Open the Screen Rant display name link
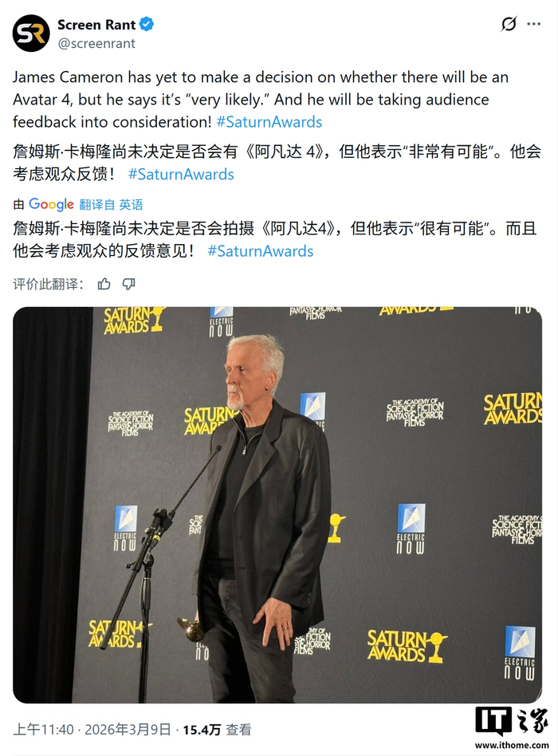558x756 pixels. [x=96, y=24]
